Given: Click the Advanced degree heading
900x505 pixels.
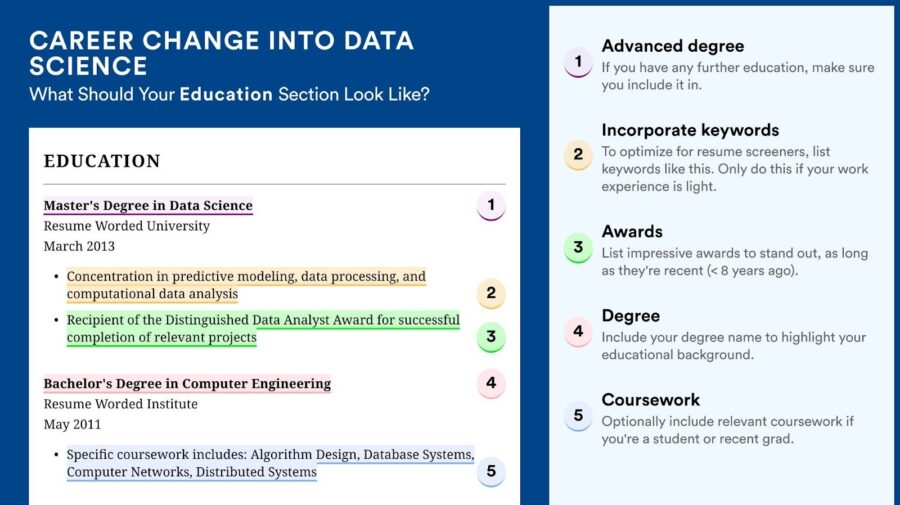Looking at the screenshot, I should coord(672,46).
